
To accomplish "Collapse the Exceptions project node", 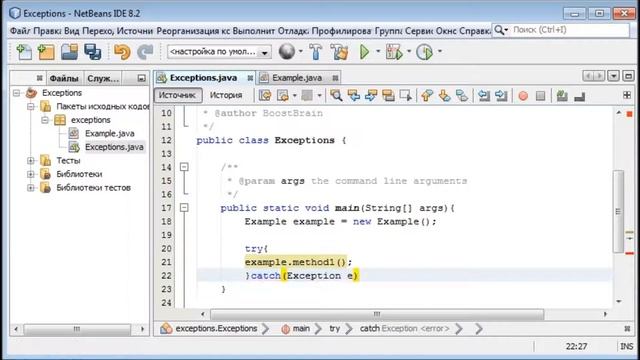I will pyautogui.click(x=17, y=93).
